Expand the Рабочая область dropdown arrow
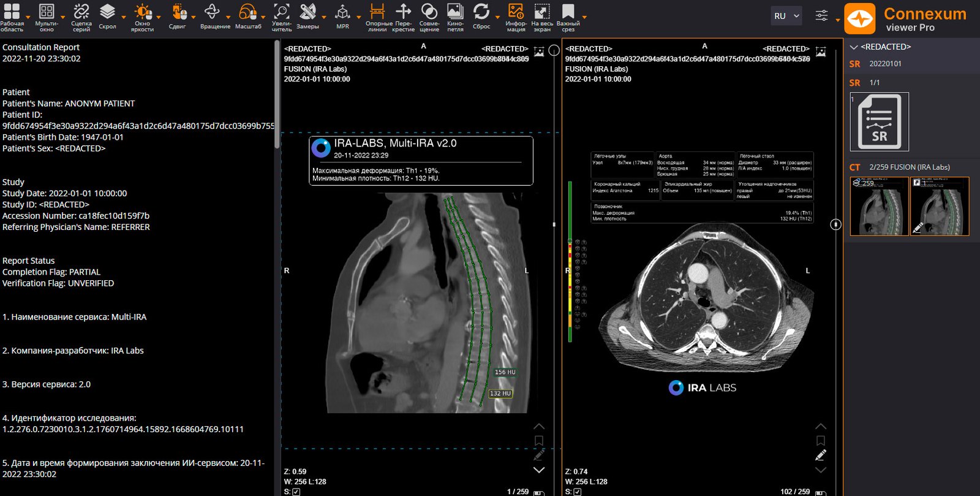 click(28, 18)
